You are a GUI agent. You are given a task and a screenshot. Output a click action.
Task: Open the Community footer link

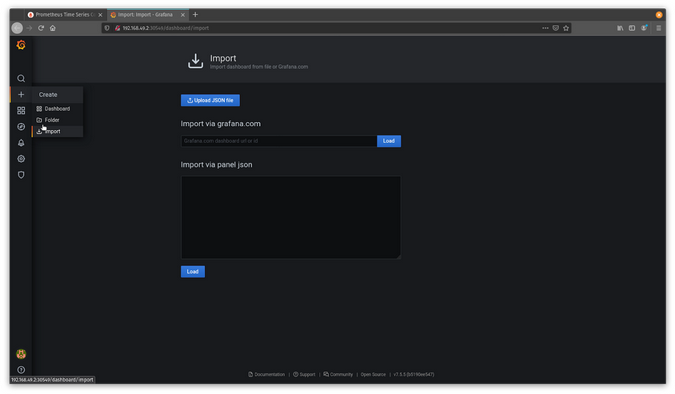338,374
